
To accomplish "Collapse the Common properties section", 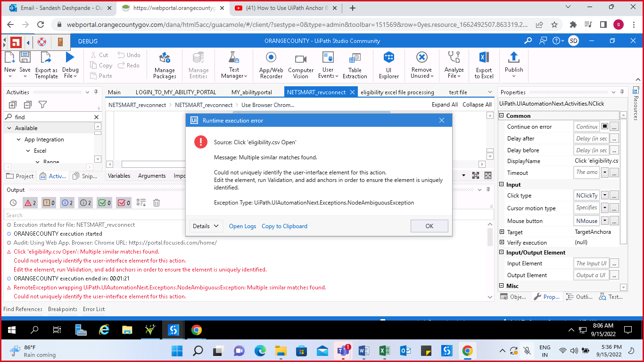I will pos(502,115).
